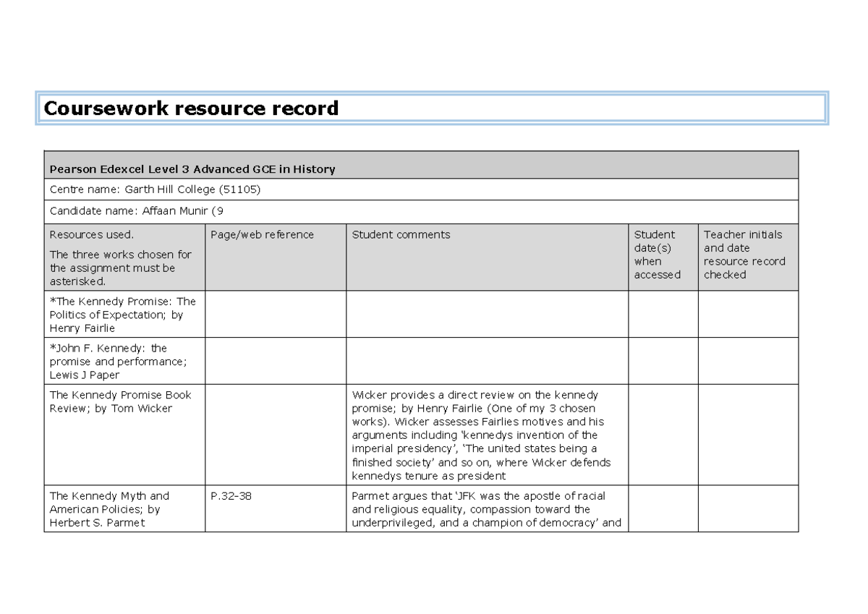Select 'The Kennedy Promise Book Review; by Tom Wicker' cell
Image resolution: width=868 pixels, height=614 pixels.
click(124, 435)
